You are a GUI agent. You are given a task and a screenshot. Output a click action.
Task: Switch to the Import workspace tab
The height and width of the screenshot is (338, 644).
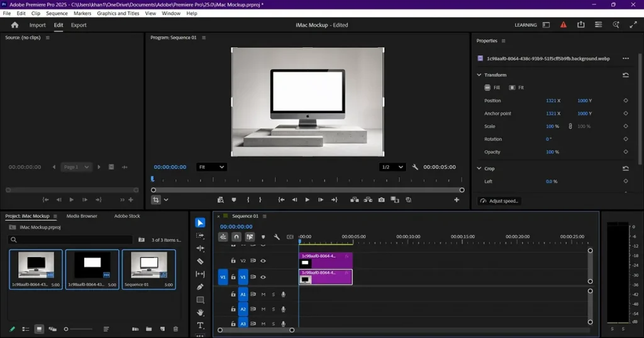37,25
